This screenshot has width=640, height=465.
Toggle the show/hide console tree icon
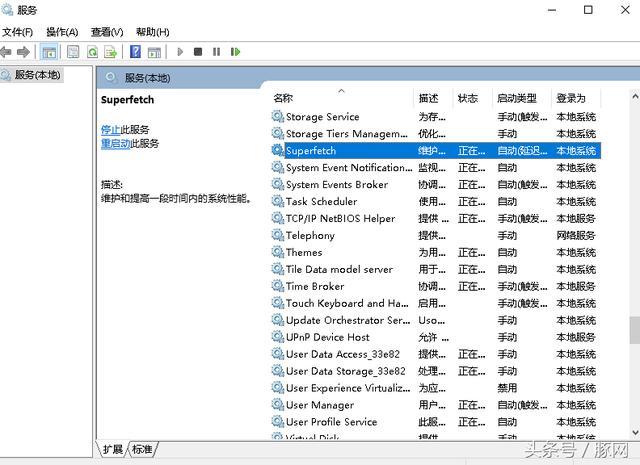pyautogui.click(x=49, y=51)
